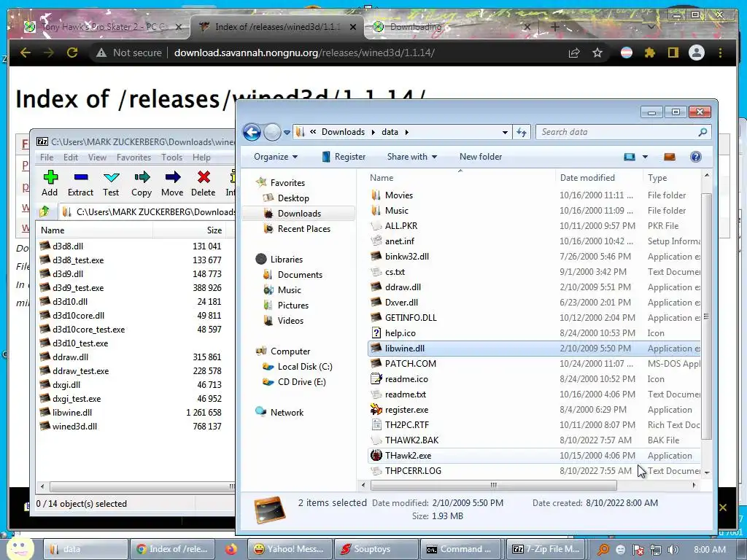This screenshot has width=747, height=560.
Task: Change Explorer view with the views icon
Action: tap(630, 157)
